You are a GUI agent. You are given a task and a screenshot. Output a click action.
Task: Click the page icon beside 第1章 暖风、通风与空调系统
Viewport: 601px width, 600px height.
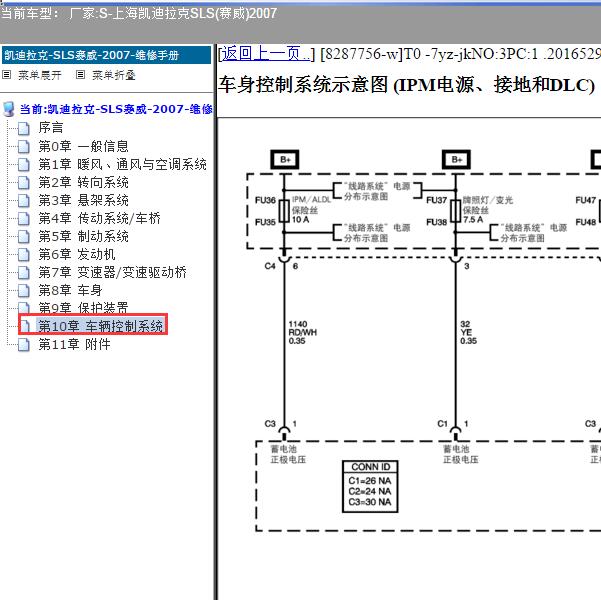tap(24, 164)
